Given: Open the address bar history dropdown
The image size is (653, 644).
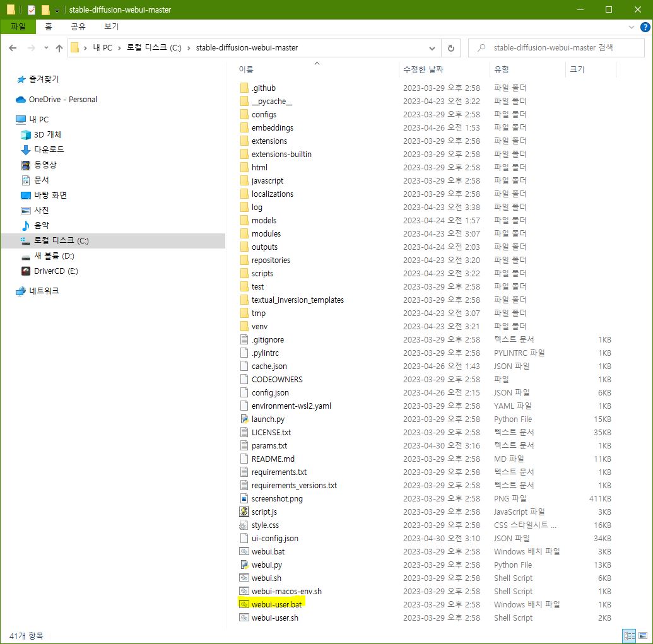Looking at the screenshot, I should [432, 48].
